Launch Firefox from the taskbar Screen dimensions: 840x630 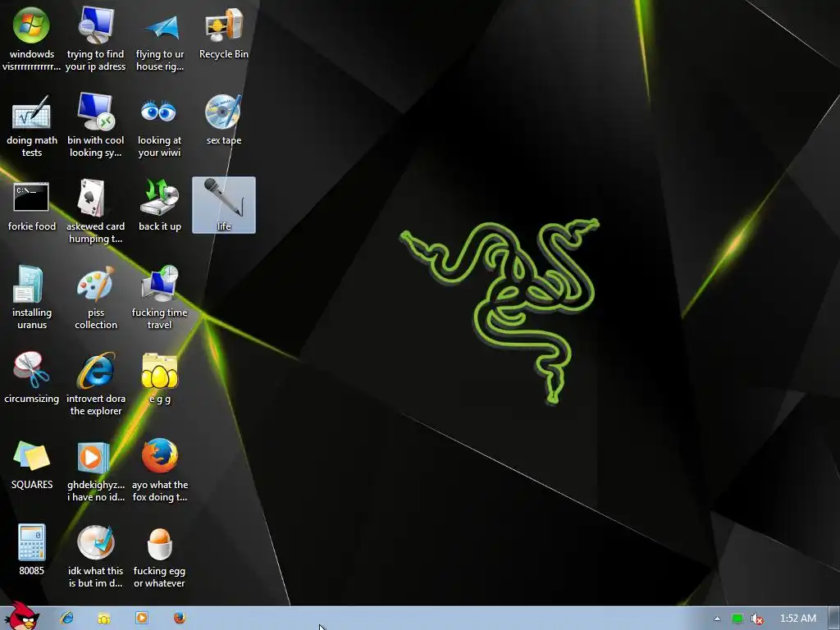pos(180,618)
